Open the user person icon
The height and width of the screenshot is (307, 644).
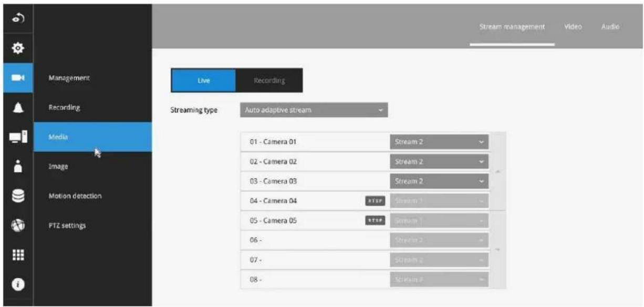(x=17, y=166)
